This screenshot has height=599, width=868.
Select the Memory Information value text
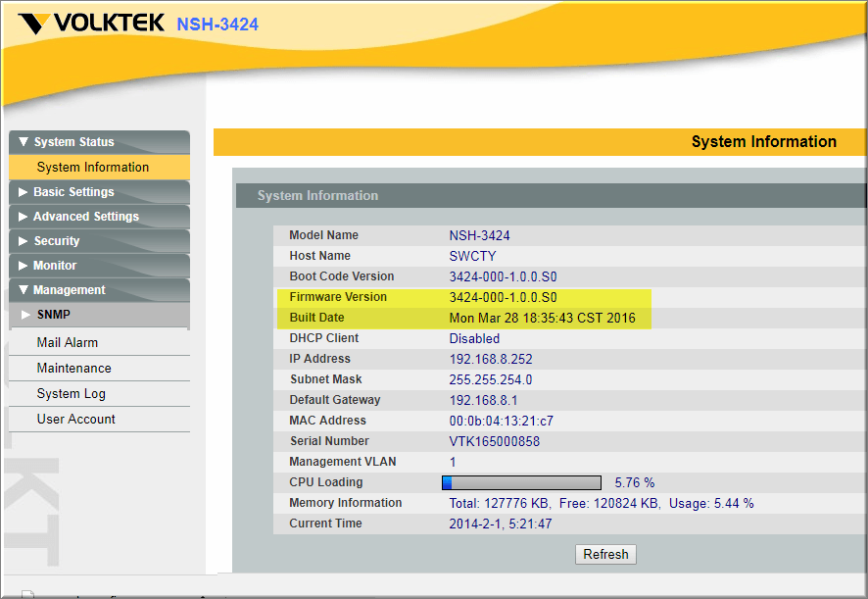tap(602, 503)
